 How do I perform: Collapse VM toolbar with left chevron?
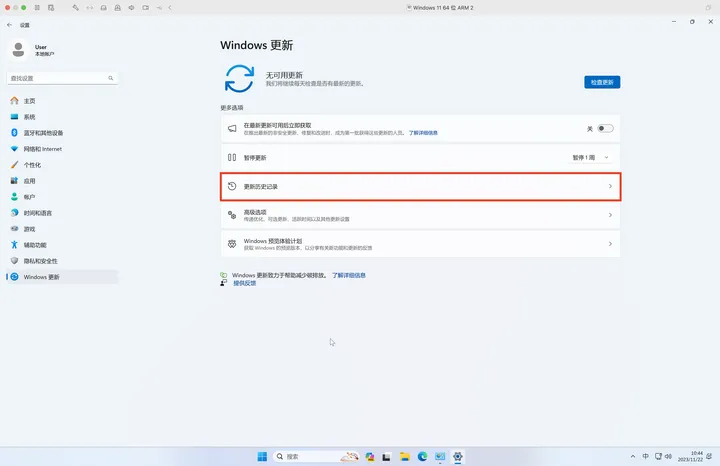pyautogui.click(x=170, y=8)
